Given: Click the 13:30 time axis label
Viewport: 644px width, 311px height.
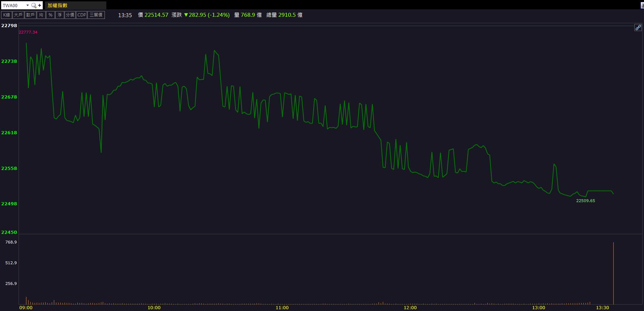Looking at the screenshot, I should (x=603, y=308).
